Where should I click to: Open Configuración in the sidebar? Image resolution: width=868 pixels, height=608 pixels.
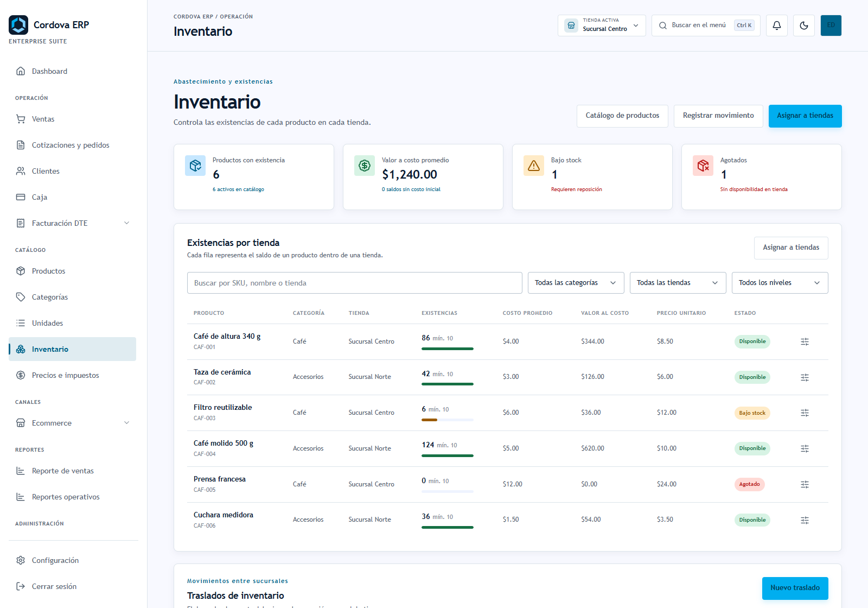(x=72, y=560)
